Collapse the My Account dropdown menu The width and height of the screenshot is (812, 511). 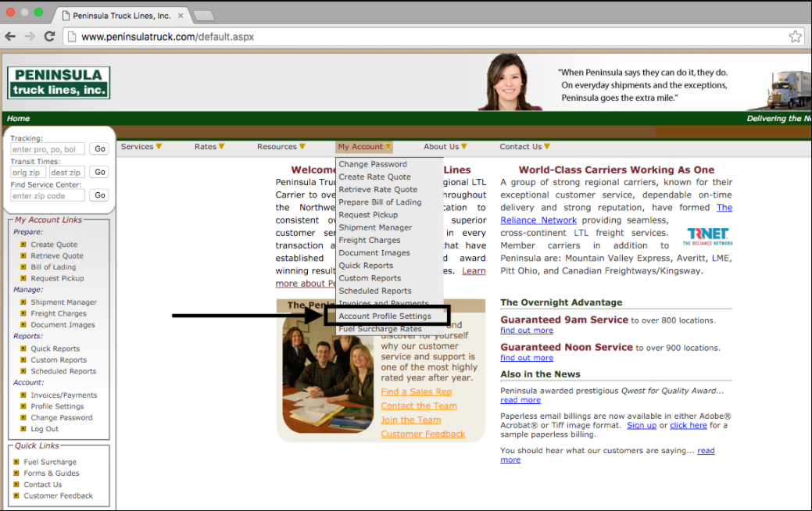pyautogui.click(x=364, y=147)
